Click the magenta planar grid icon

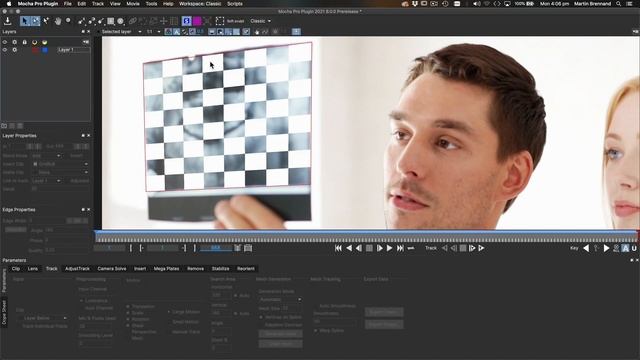pos(197,21)
